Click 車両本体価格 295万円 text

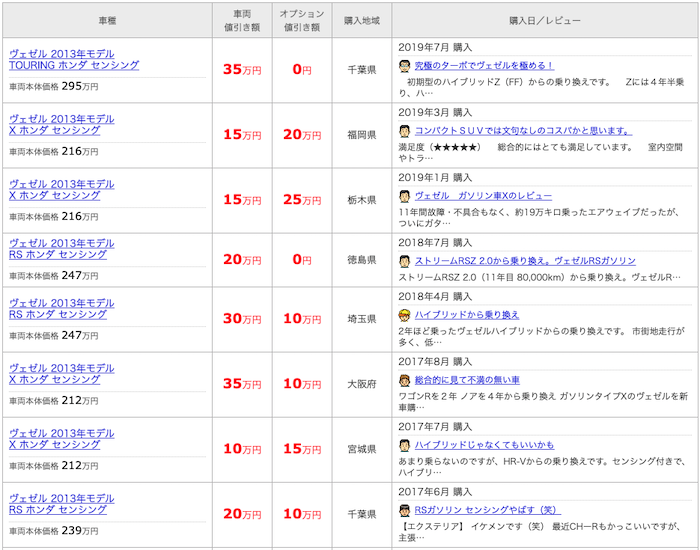[54, 86]
